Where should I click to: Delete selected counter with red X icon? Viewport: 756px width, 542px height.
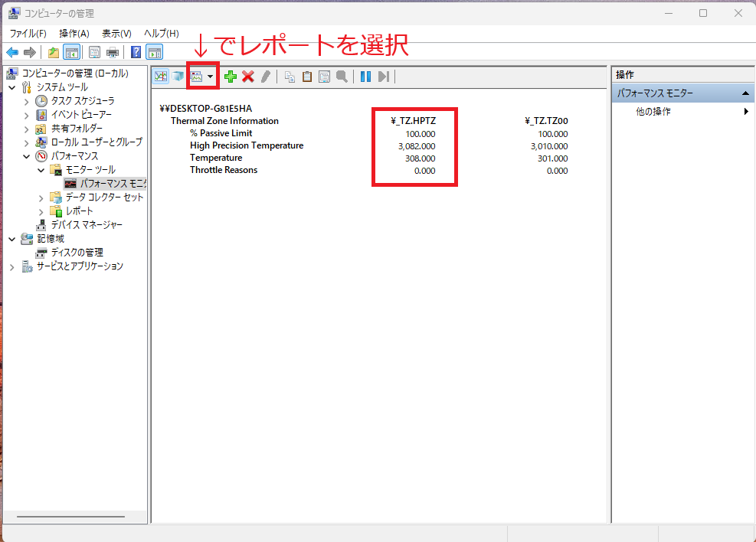tap(247, 77)
